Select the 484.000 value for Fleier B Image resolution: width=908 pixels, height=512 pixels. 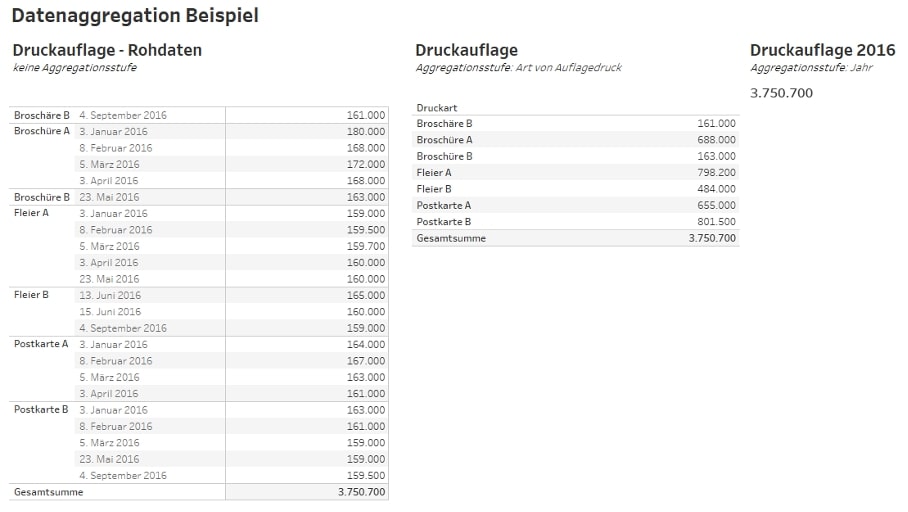tap(716, 189)
